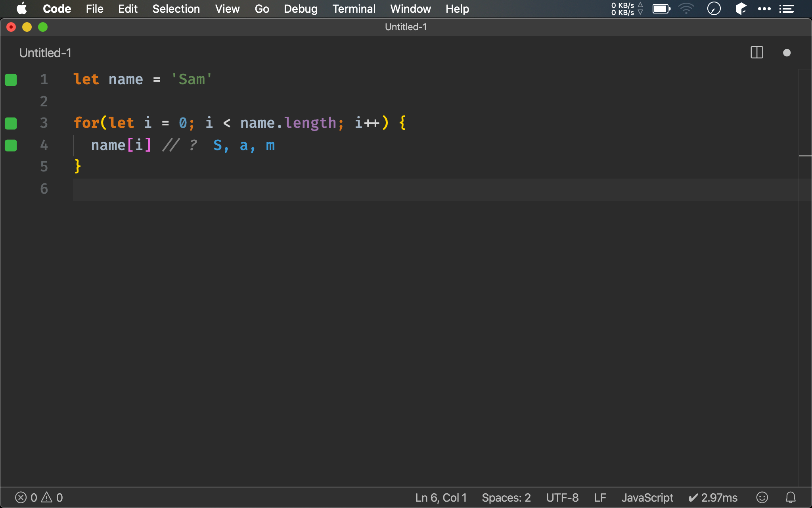
Task: Click the split editor icon
Action: tap(756, 53)
